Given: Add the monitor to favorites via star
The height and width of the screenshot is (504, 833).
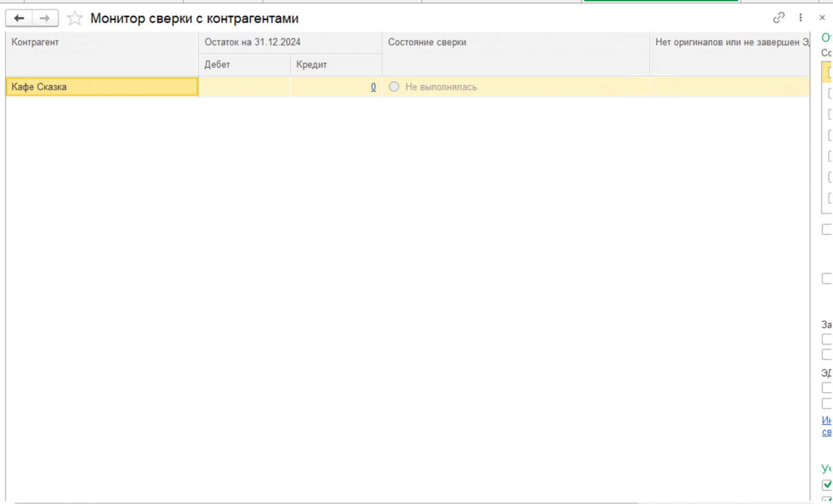Looking at the screenshot, I should [75, 18].
